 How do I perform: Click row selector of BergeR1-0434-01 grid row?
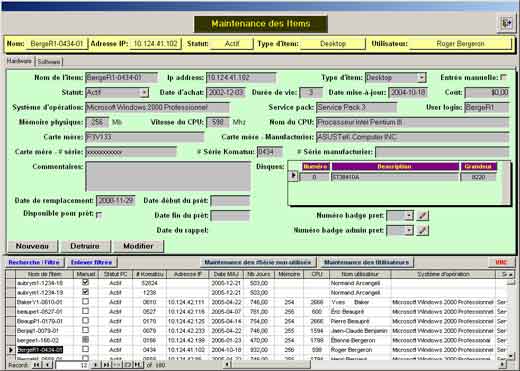coord(11,350)
